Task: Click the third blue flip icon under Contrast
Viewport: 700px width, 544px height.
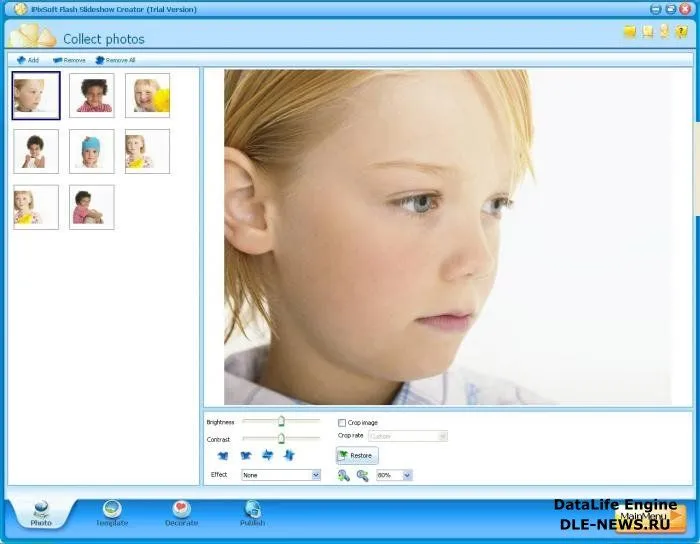Action: click(267, 455)
